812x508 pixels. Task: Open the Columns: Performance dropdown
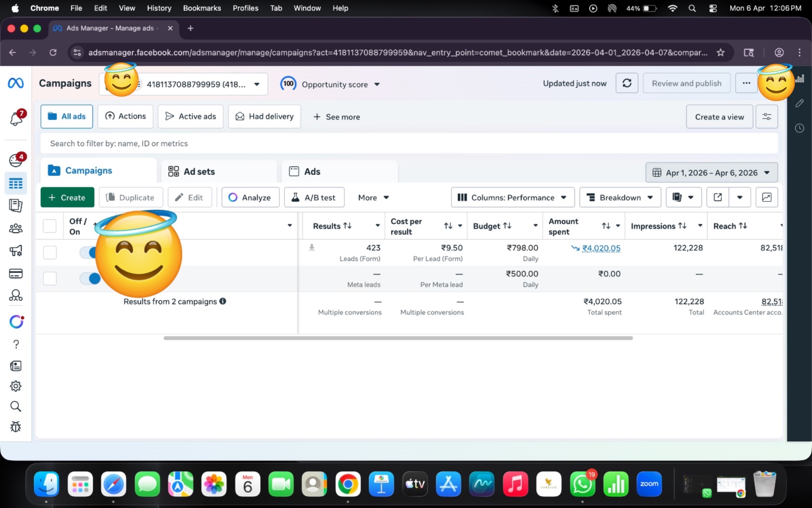[x=512, y=198]
